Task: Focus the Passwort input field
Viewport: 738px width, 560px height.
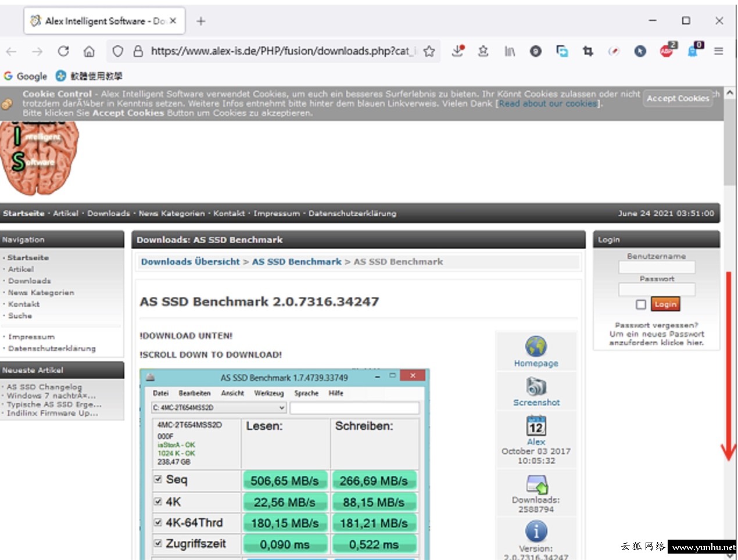Action: coord(657,289)
